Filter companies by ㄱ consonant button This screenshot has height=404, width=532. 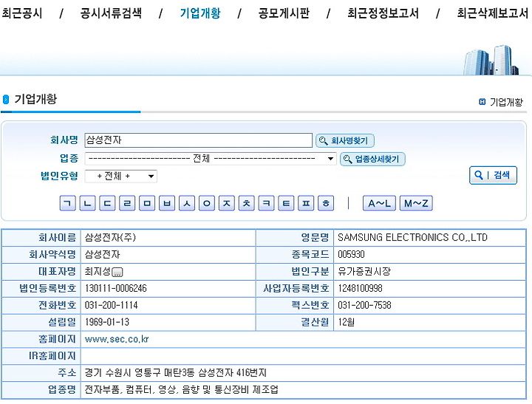[x=67, y=203]
